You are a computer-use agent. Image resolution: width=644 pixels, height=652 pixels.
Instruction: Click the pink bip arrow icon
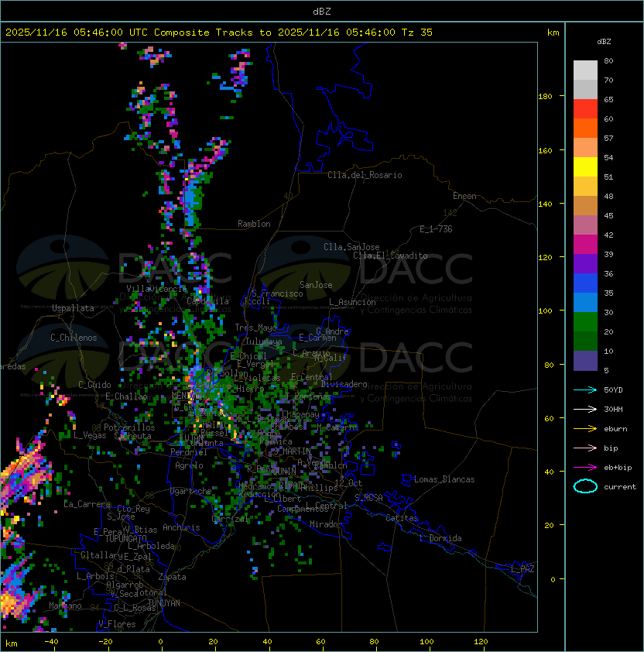(585, 448)
